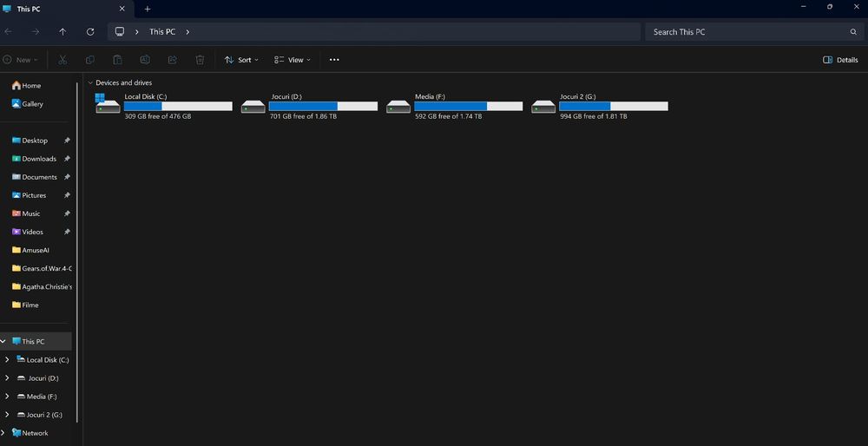Open the Documents quick access folder
This screenshot has width=868, height=446.
coord(35,177)
